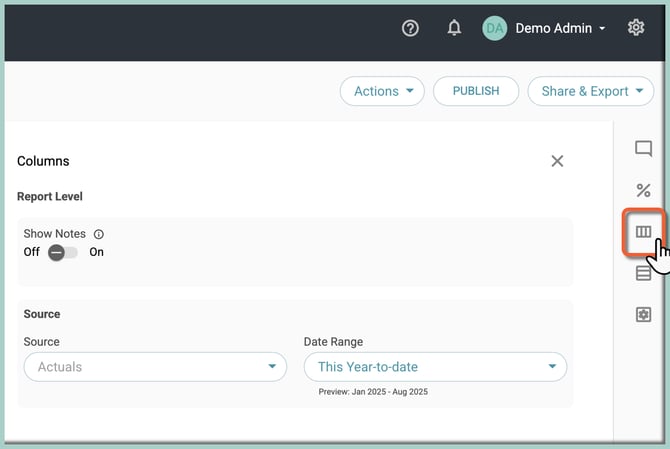The image size is (670, 449).
Task: Click the DA user avatar
Action: click(494, 29)
